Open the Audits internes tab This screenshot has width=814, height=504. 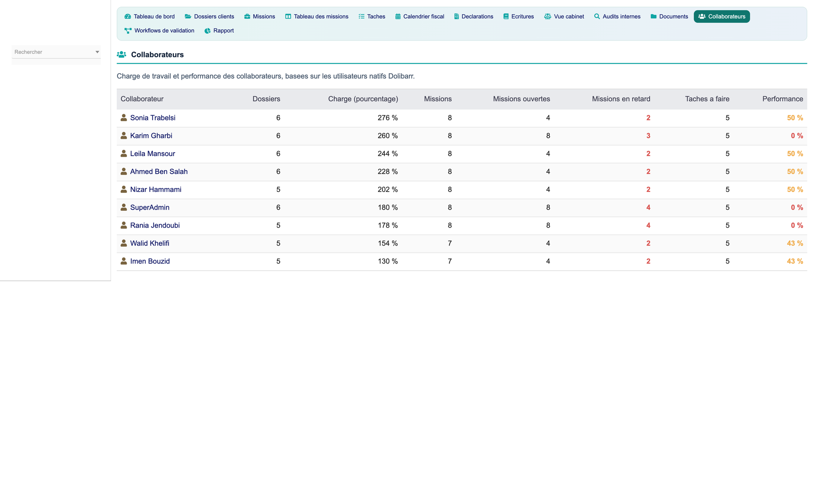click(617, 17)
